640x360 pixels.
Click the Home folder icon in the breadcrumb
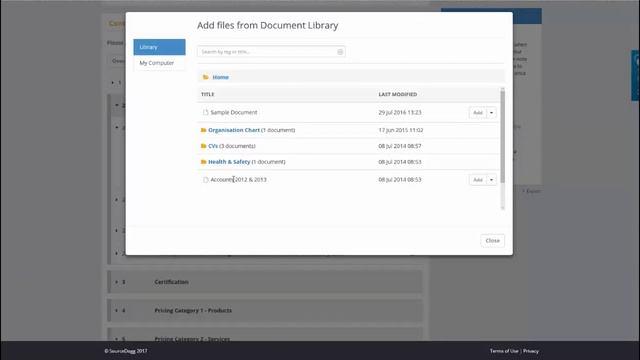coord(206,77)
